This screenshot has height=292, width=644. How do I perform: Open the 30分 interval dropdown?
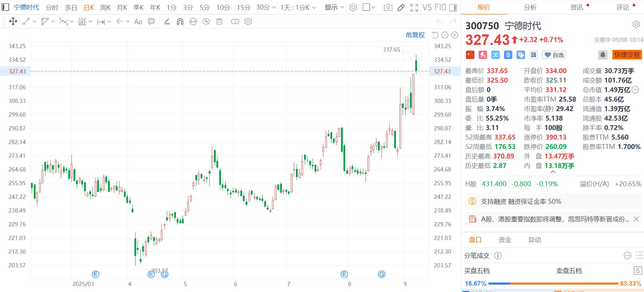pyautogui.click(x=266, y=7)
